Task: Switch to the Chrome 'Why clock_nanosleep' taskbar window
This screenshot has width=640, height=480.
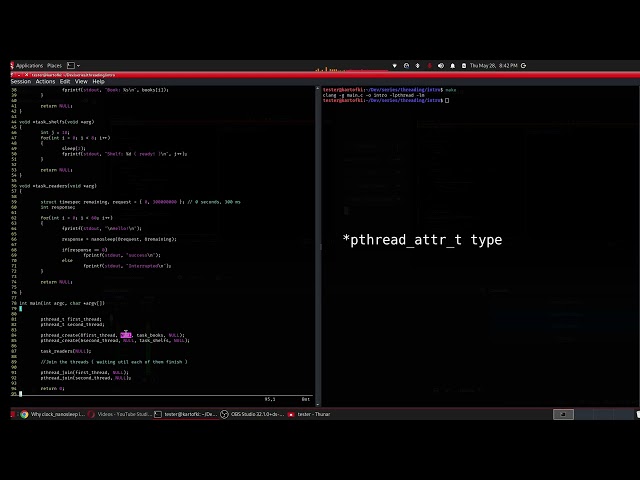Action: [53, 414]
